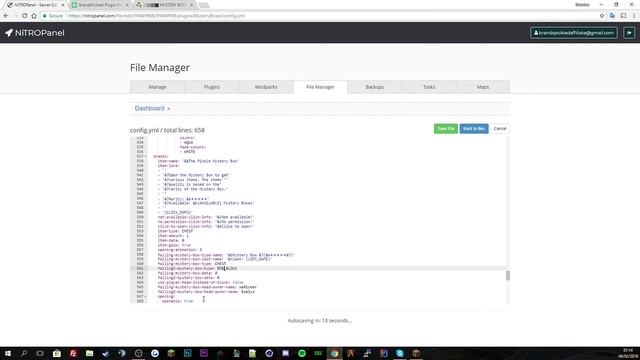Click the blue Back to files button
Screen dimensions: 640x360
click(474, 129)
